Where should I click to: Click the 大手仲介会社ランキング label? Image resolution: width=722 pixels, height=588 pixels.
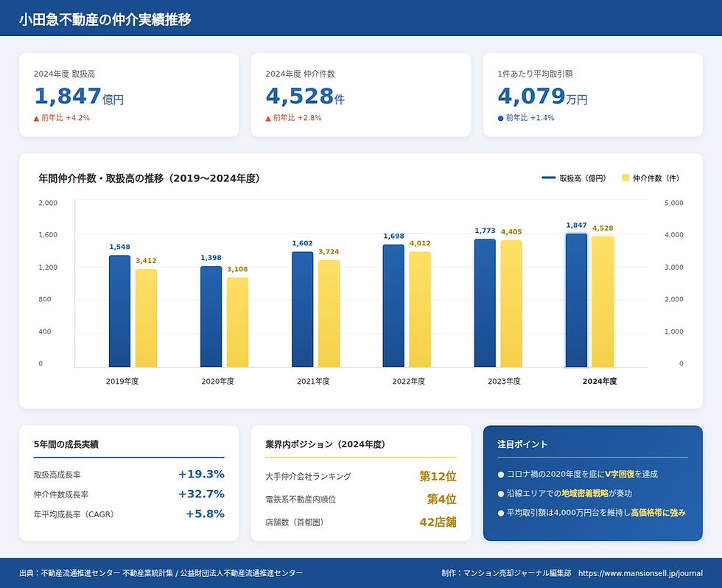[308, 477]
